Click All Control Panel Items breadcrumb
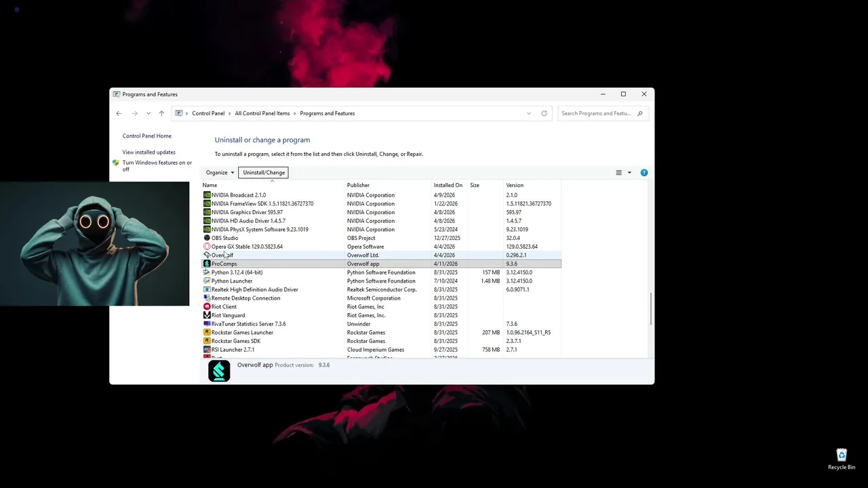The width and height of the screenshot is (868, 488). pos(262,113)
